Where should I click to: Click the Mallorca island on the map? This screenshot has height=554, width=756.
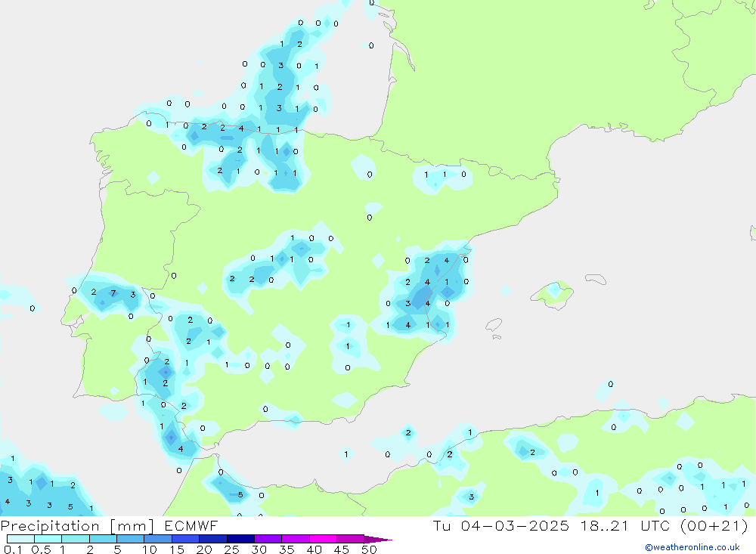pyautogui.click(x=554, y=293)
